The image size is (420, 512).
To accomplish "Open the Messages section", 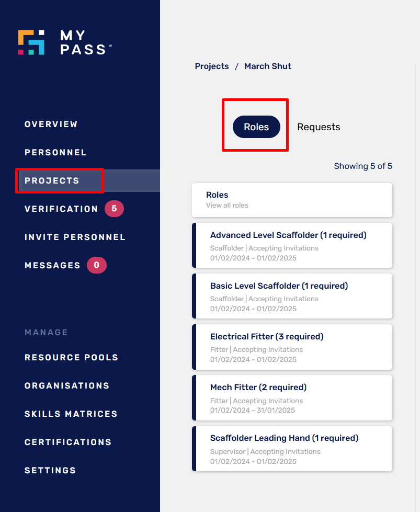I will pos(52,266).
